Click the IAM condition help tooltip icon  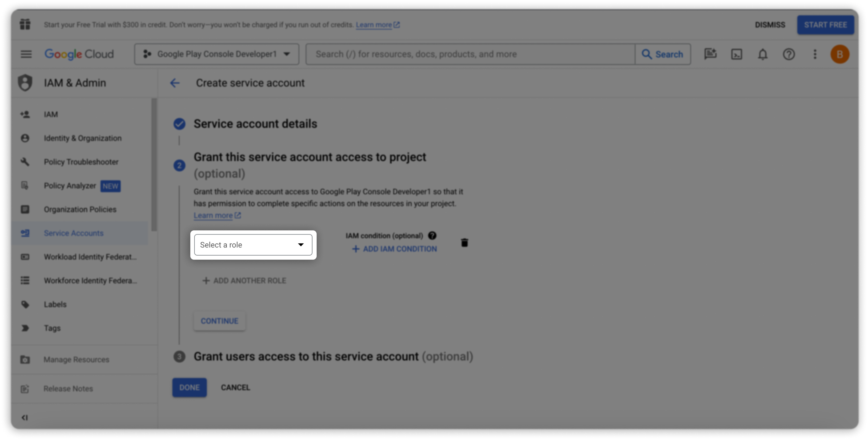[432, 236]
